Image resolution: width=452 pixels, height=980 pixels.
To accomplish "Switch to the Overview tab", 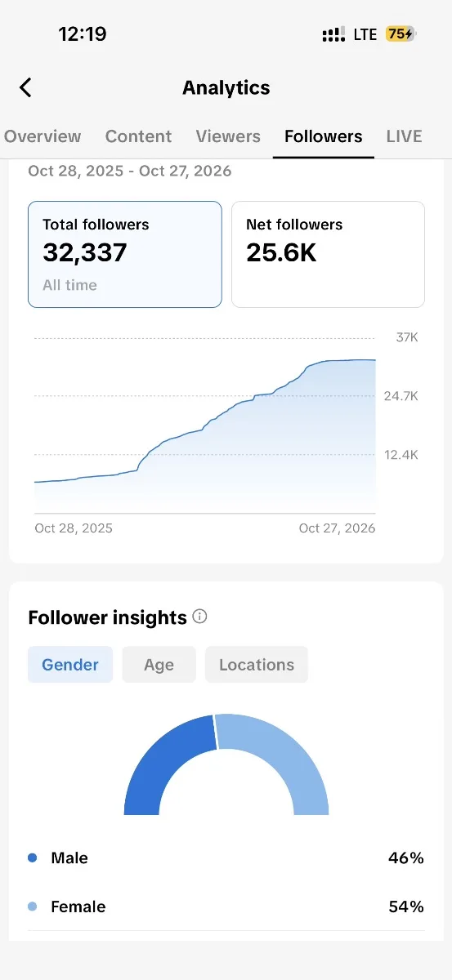I will click(x=43, y=136).
